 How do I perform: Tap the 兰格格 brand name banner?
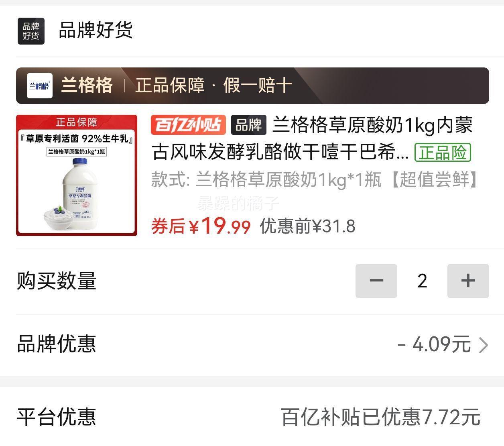click(x=87, y=86)
